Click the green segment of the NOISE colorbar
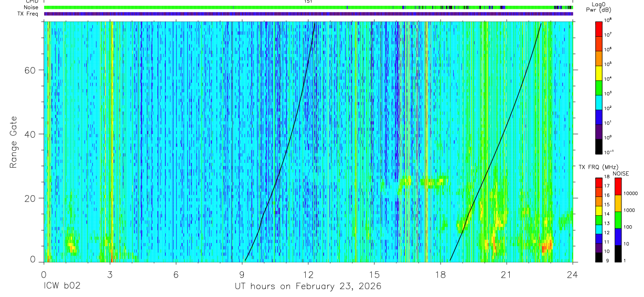This screenshot has height=297, width=644. [618, 219]
